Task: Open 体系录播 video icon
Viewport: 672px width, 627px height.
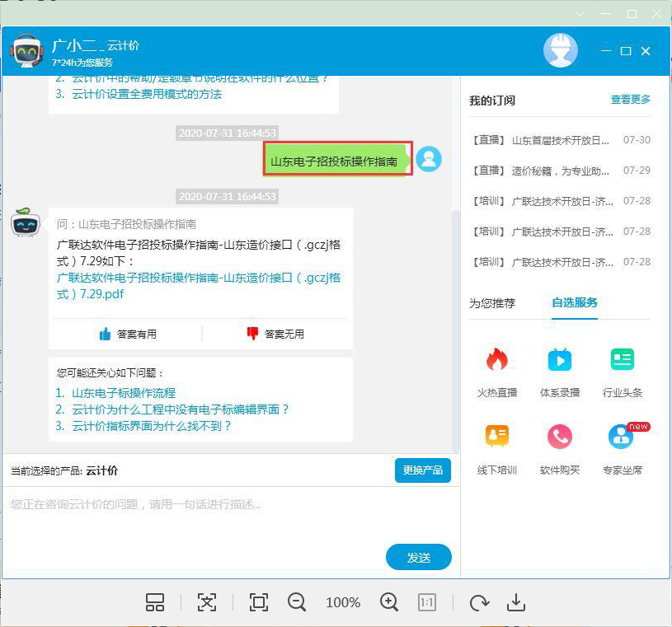Action: coord(559,359)
